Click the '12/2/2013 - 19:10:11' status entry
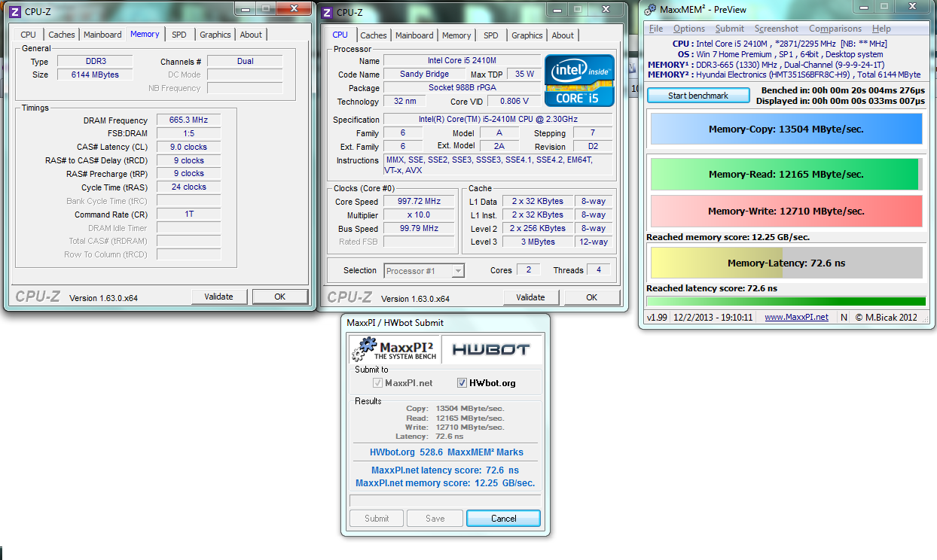The height and width of the screenshot is (560, 937). [x=713, y=317]
